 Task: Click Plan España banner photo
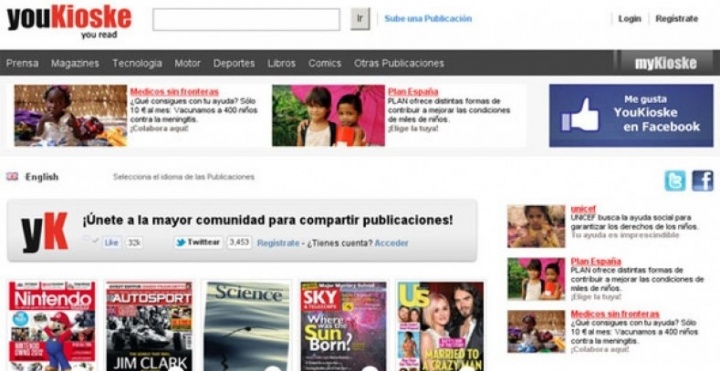pos(328,116)
